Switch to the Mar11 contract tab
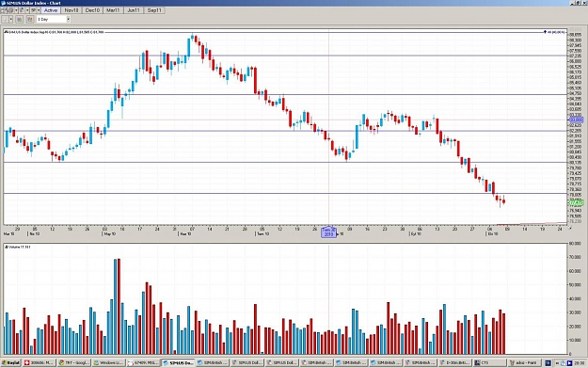 [113, 10]
